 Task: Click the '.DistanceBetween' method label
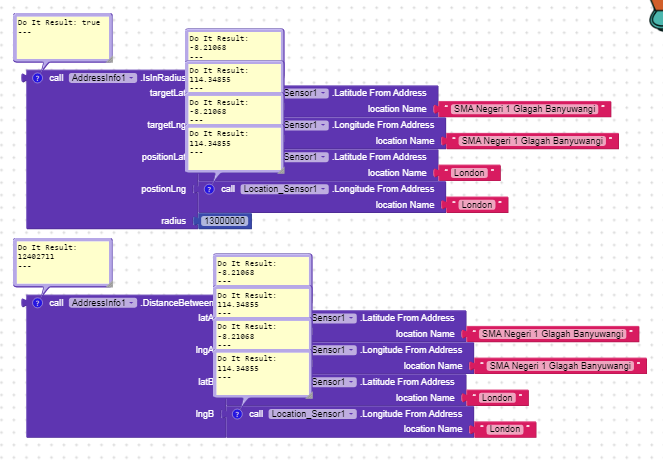click(177, 303)
